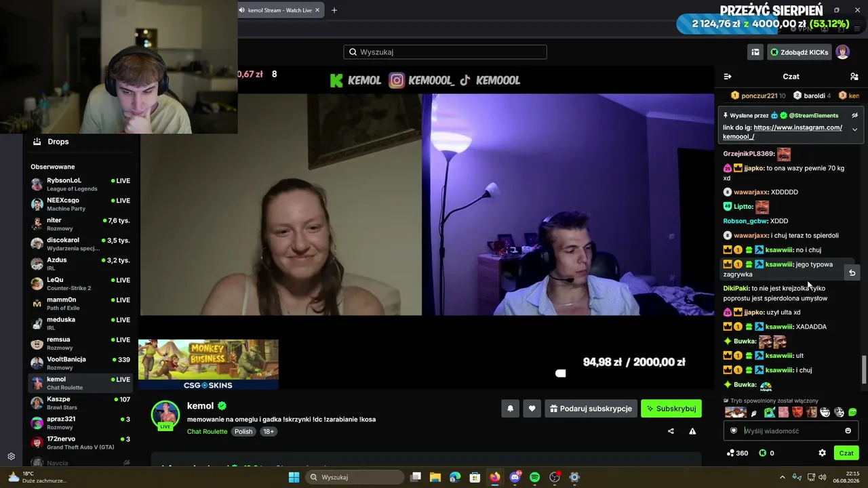Open RybsonLoL channel in followed list

pyautogui.click(x=80, y=184)
